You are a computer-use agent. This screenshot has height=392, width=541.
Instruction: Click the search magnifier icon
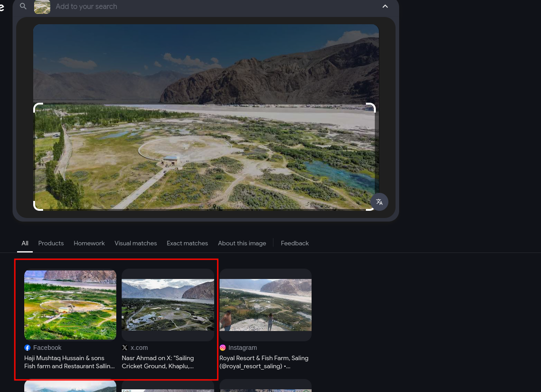23,6
